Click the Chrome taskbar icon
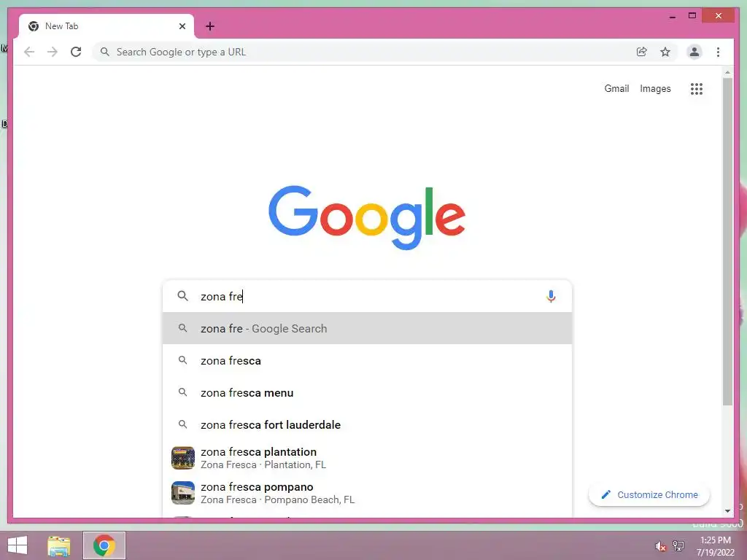This screenshot has width=747, height=560. point(104,545)
